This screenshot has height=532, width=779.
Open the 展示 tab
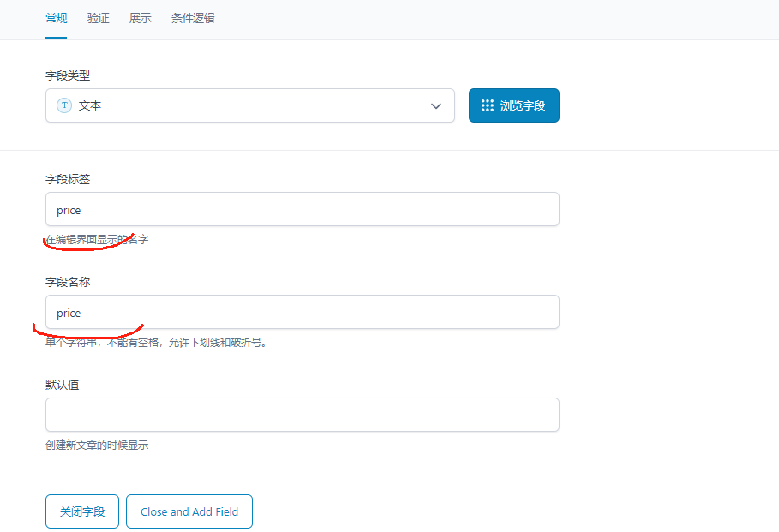[140, 18]
